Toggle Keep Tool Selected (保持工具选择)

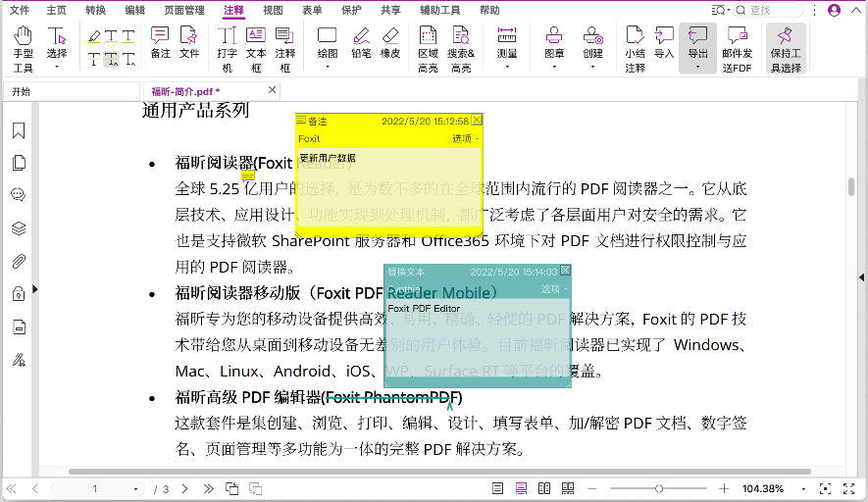tap(786, 49)
